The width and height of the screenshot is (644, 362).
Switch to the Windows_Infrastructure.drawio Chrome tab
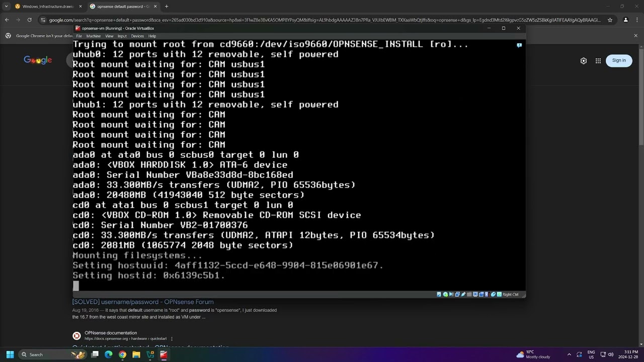(48, 7)
